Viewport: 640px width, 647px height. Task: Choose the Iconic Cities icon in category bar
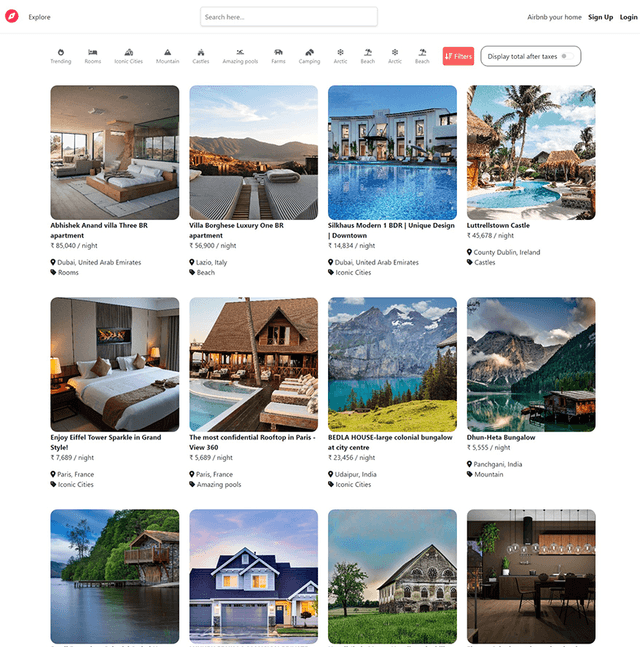128,52
